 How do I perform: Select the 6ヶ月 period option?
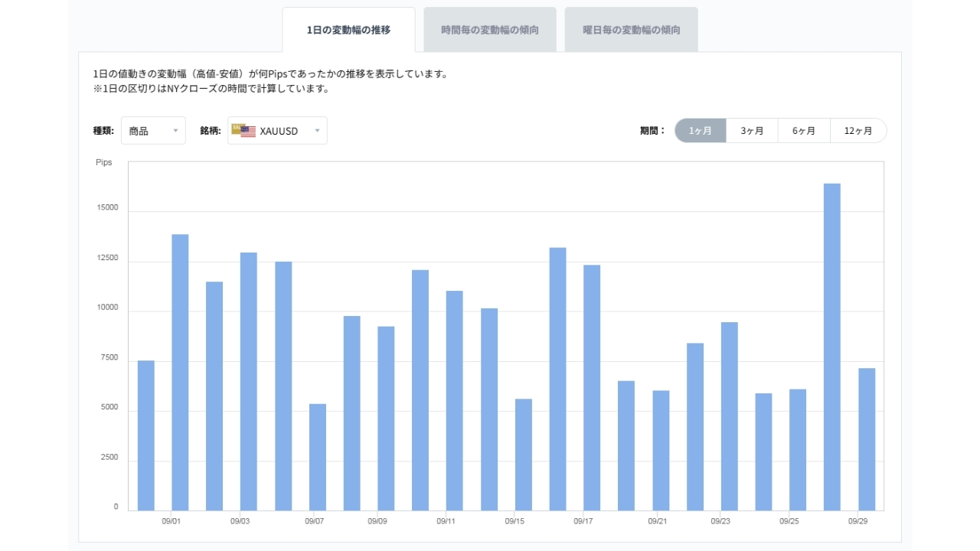[804, 131]
